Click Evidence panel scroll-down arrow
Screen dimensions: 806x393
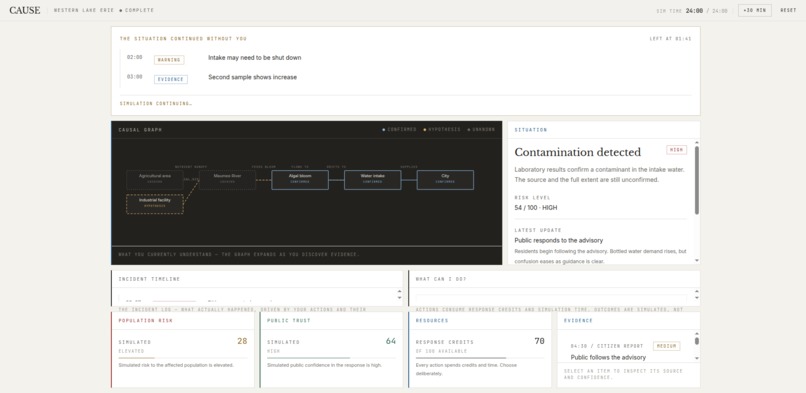pos(697,358)
